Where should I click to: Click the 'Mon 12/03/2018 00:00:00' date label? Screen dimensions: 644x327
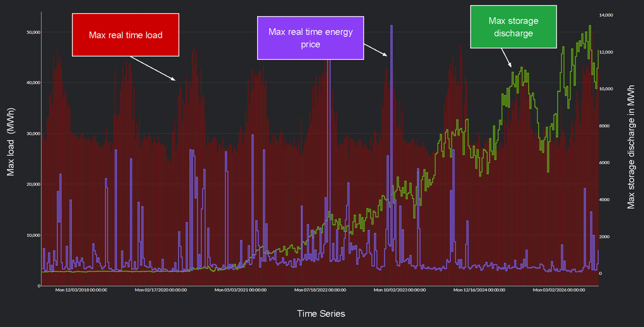tap(82, 290)
